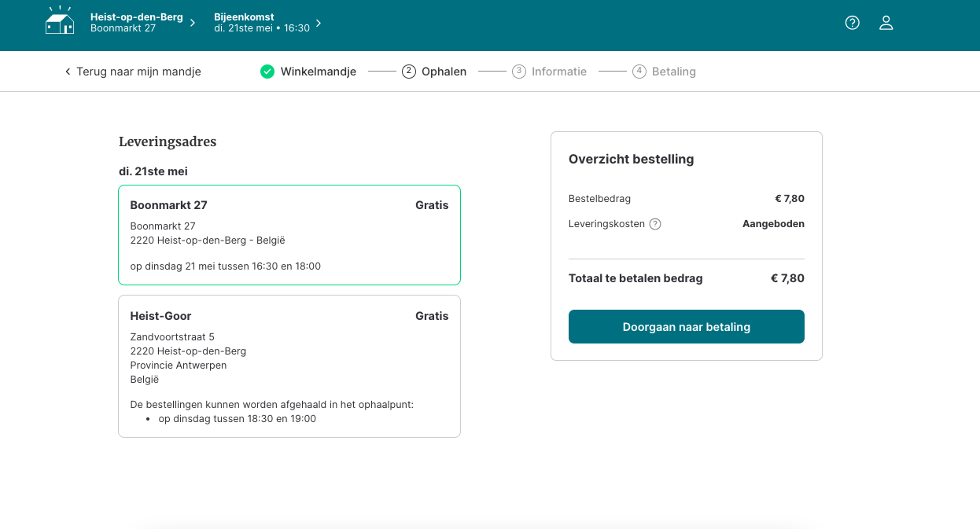Click the green Winkelmandje checkmark icon
The height and width of the screenshot is (529, 980).
pyautogui.click(x=267, y=72)
